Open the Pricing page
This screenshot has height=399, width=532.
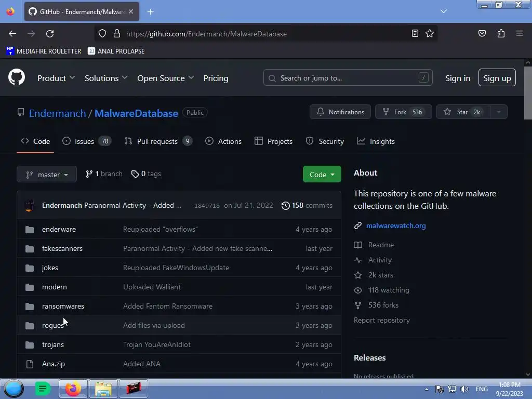(x=216, y=78)
